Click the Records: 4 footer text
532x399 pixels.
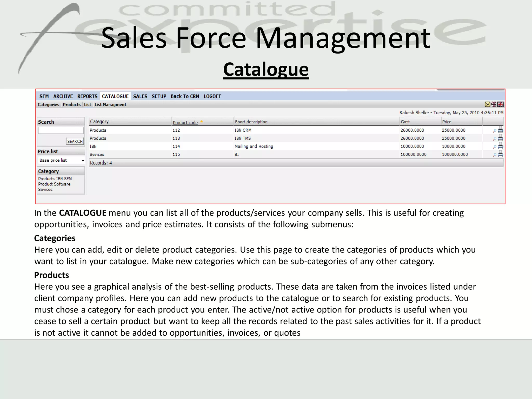click(101, 163)
